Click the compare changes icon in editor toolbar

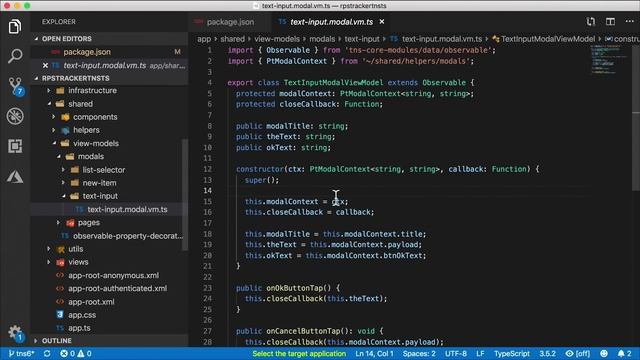click(x=591, y=22)
